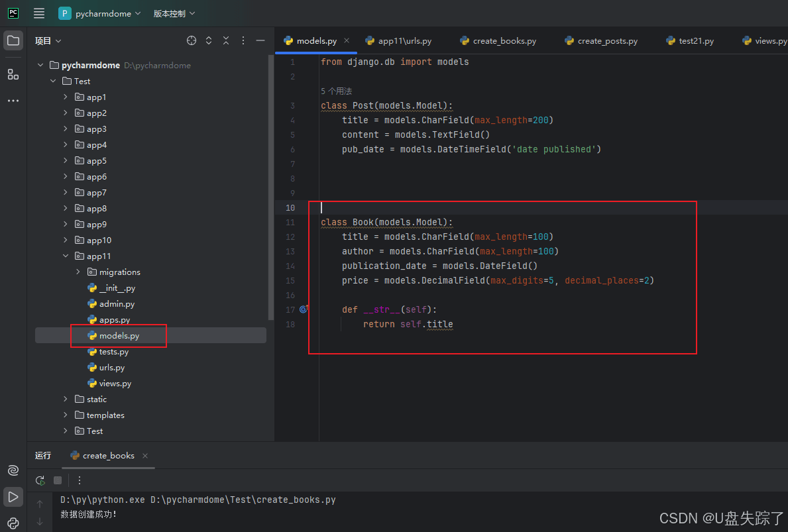Open the pycharmdome project dropdown
The height and width of the screenshot is (532, 788).
pyautogui.click(x=99, y=13)
